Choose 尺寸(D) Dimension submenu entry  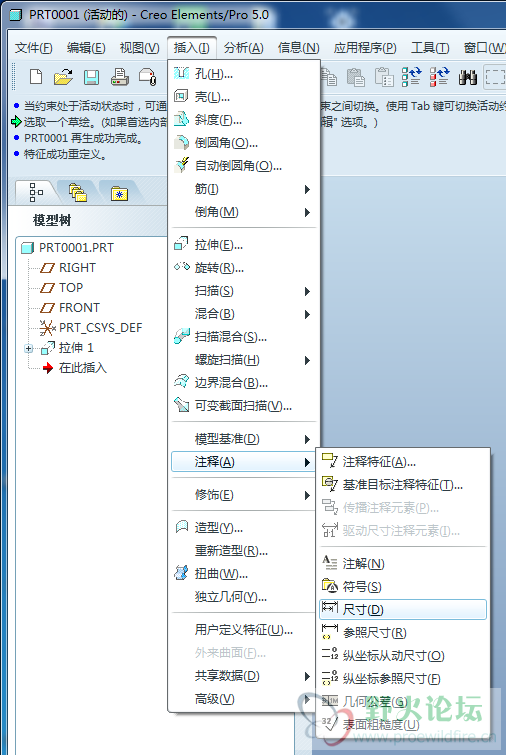click(x=403, y=610)
